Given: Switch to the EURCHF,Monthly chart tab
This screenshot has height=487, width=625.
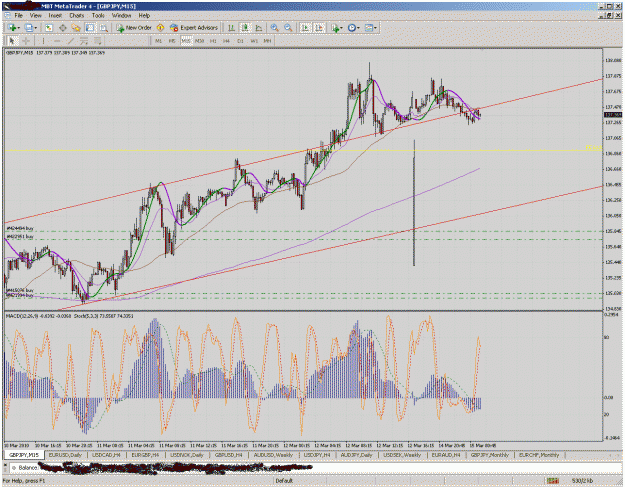Looking at the screenshot, I should click(x=539, y=455).
